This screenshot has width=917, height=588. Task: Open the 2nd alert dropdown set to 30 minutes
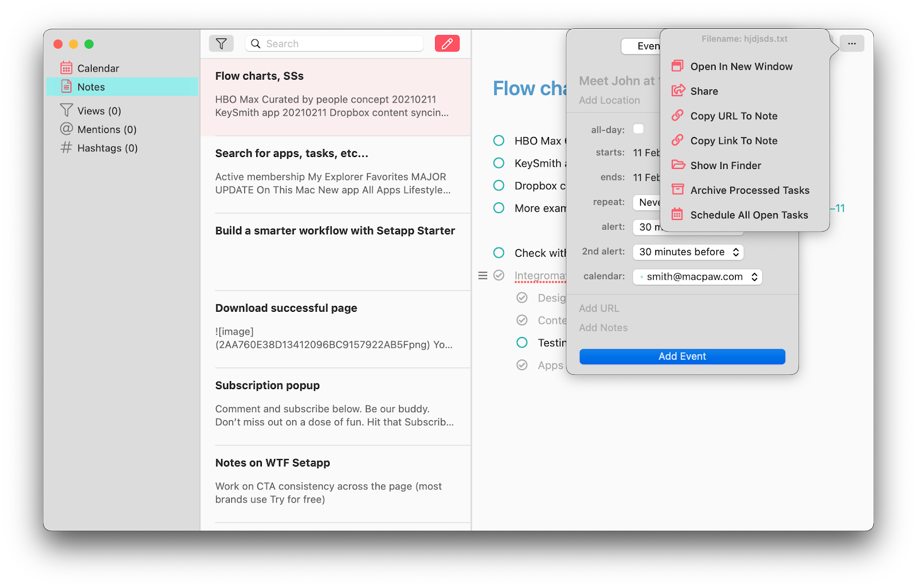(x=688, y=252)
